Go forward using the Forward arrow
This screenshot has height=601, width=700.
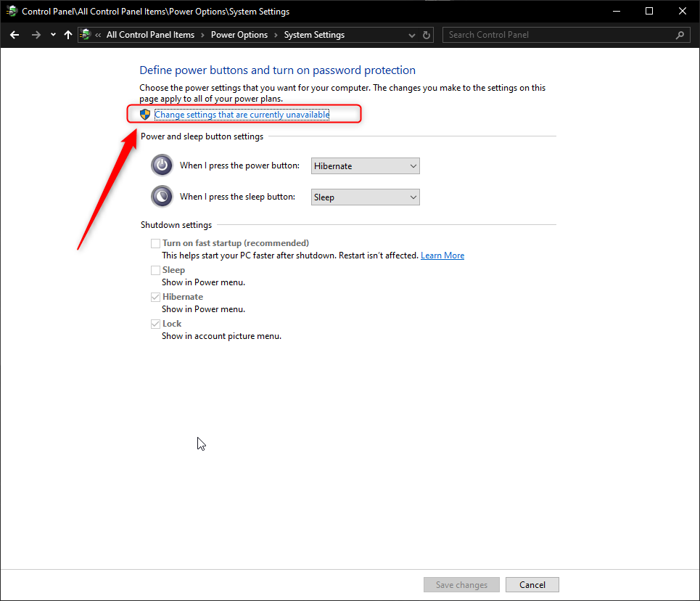pos(36,35)
